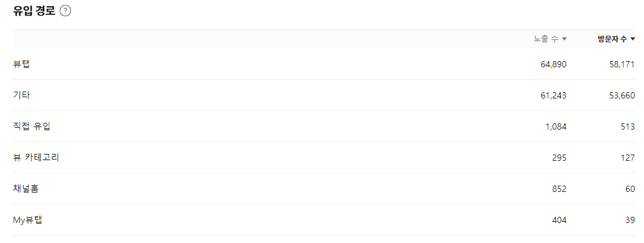Viewport: 644px width, 243px height.
Task: Click 53,660 visitor count for 기타
Action: click(622, 95)
